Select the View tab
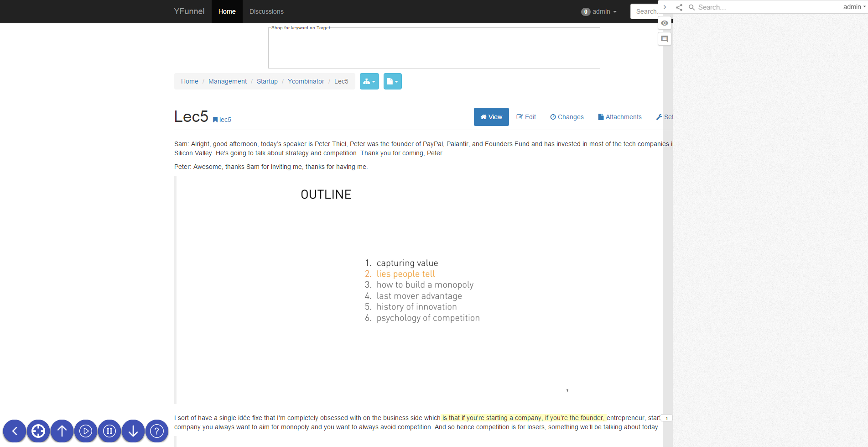The image size is (868, 447). (491, 117)
